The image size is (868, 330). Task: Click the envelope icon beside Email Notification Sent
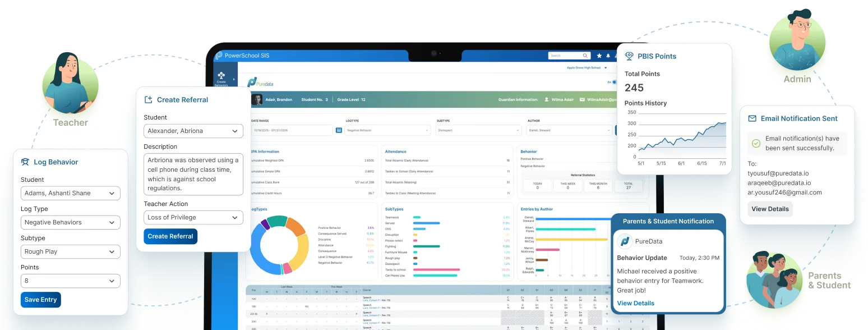(x=752, y=118)
